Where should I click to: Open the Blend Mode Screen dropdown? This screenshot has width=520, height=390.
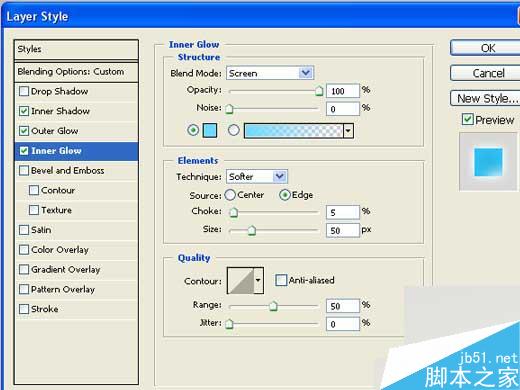(x=270, y=73)
